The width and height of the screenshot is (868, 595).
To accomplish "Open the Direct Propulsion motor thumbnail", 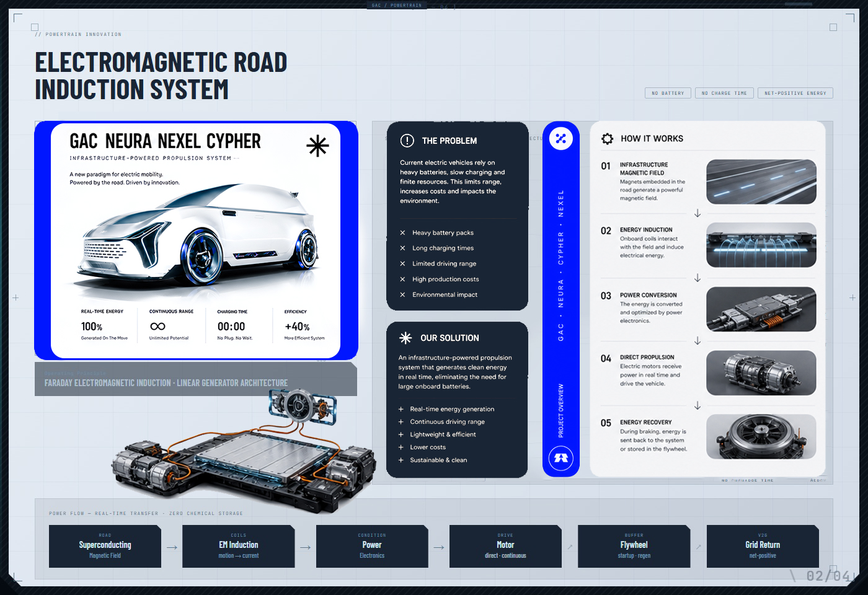I will pyautogui.click(x=761, y=373).
